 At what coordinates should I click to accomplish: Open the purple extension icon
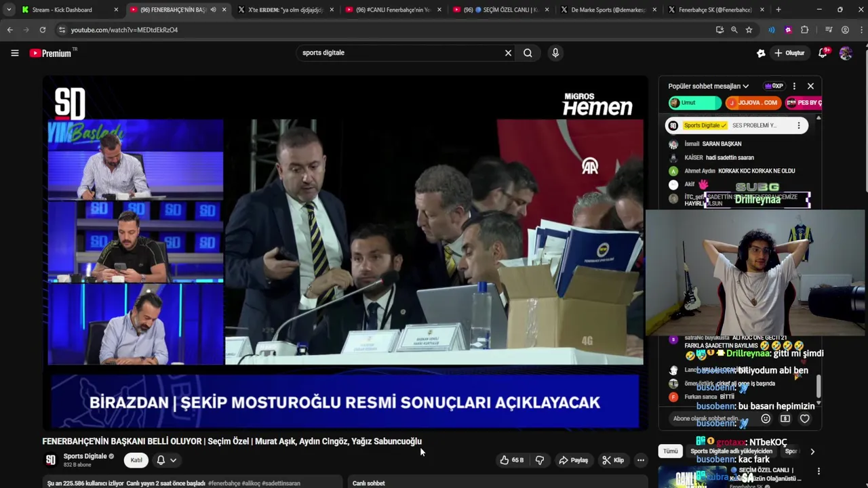pyautogui.click(x=788, y=30)
